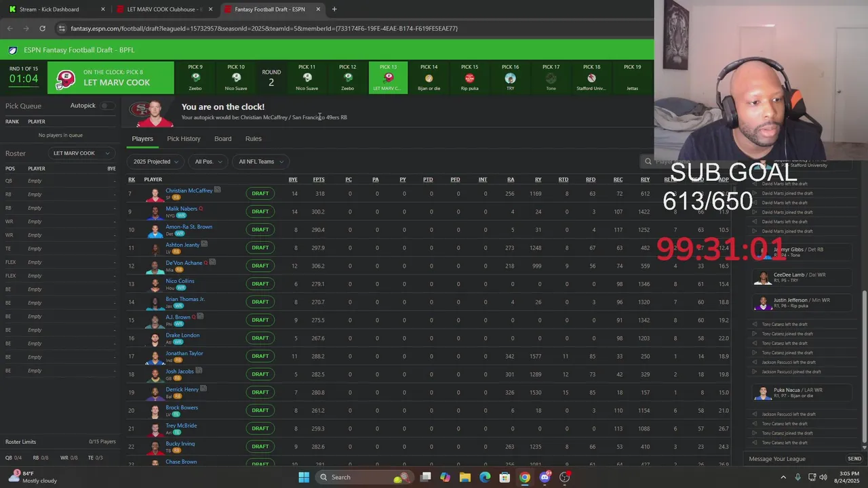Switch to LET MARV COOK Clubhouse browser tab
The width and height of the screenshot is (868, 488).
tap(164, 9)
